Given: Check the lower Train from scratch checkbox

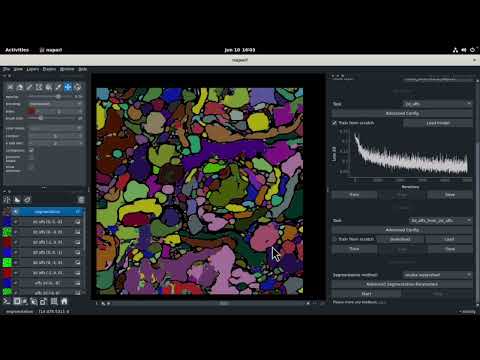Looking at the screenshot, I should (x=334, y=239).
